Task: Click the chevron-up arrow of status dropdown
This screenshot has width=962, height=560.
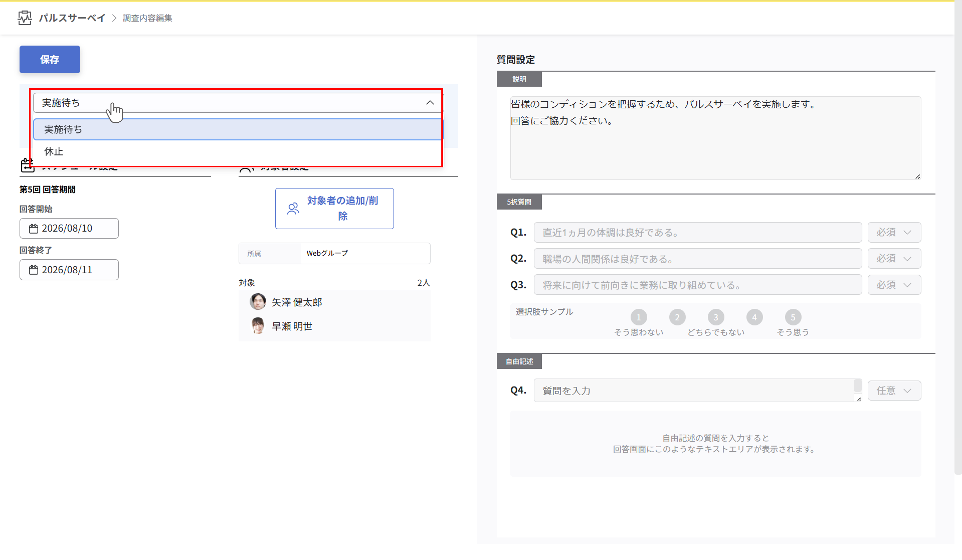Action: coord(430,103)
